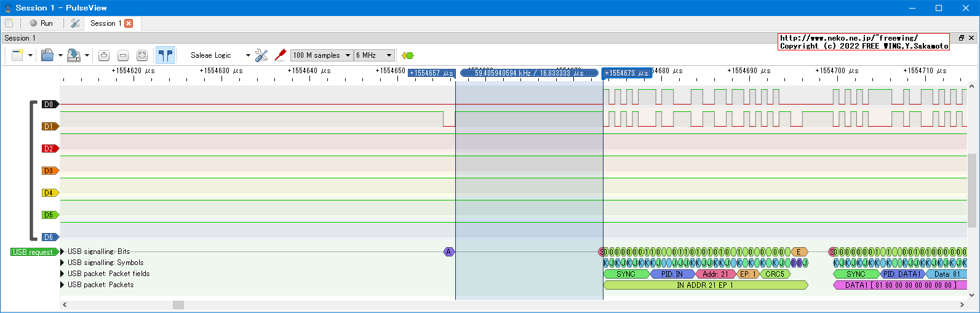The width and height of the screenshot is (980, 313).
Task: Open the device configuration wrench icon
Action: [261, 55]
